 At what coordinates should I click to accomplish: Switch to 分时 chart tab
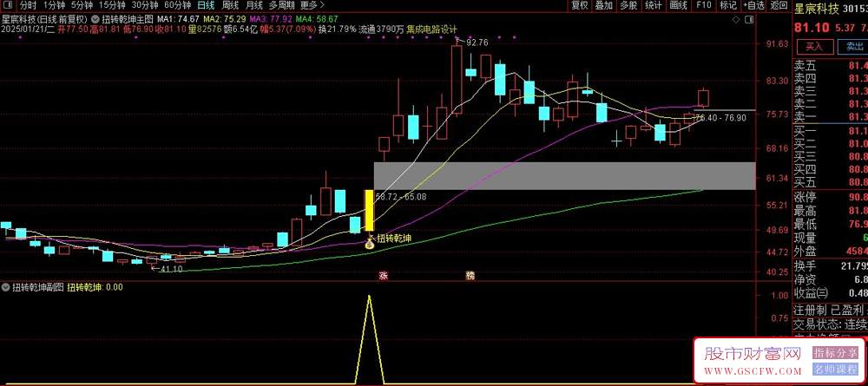(x=28, y=5)
